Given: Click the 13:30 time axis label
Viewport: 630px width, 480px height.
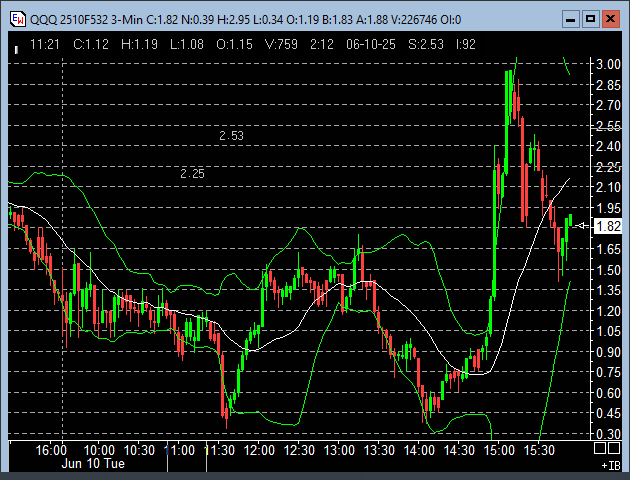Looking at the screenshot, I should pos(379,450).
